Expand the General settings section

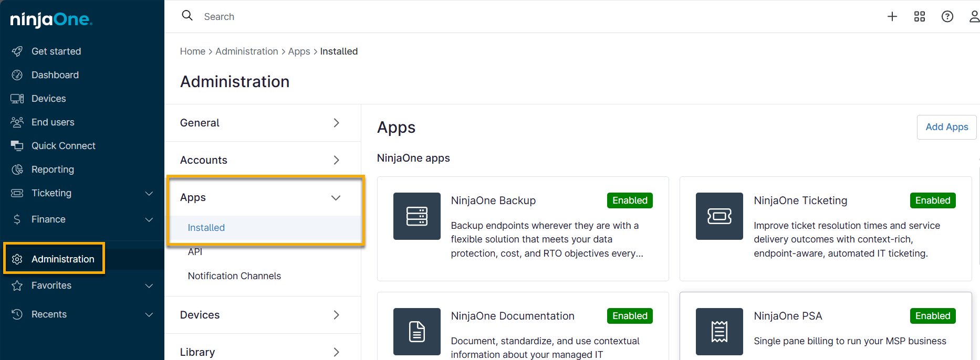coord(336,123)
